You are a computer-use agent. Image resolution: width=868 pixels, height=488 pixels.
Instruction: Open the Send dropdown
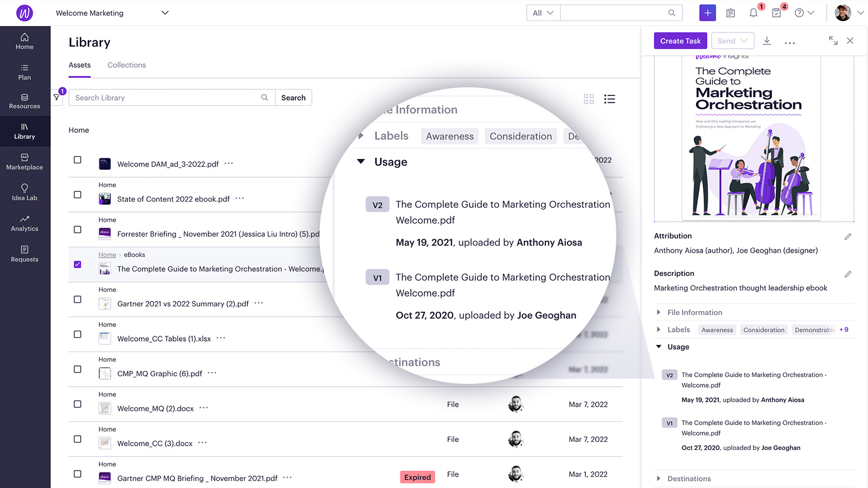point(732,41)
